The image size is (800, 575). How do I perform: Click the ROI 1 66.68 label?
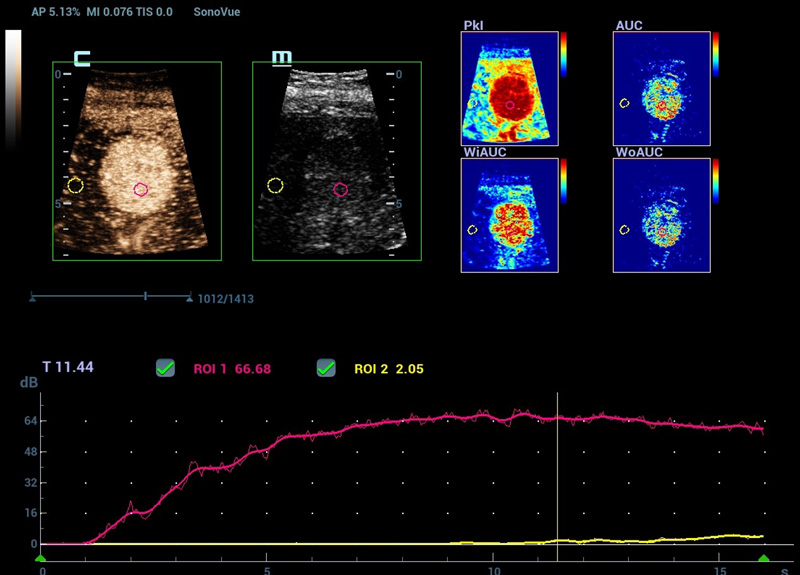coord(231,369)
